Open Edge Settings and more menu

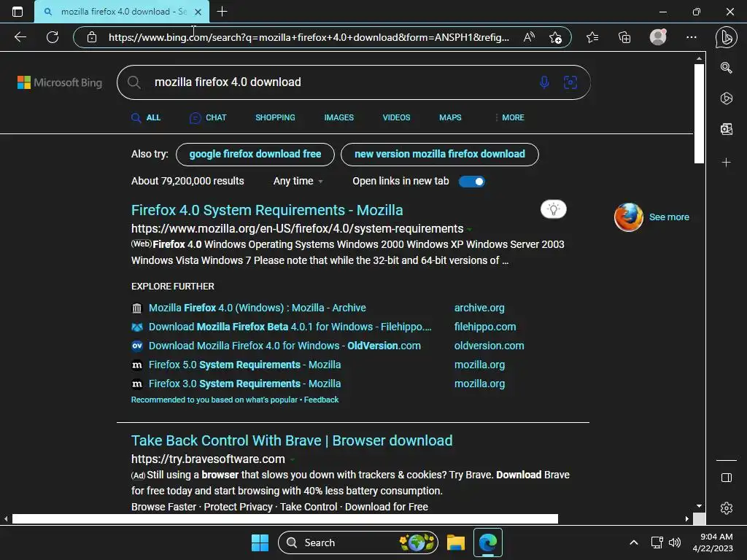(x=692, y=37)
